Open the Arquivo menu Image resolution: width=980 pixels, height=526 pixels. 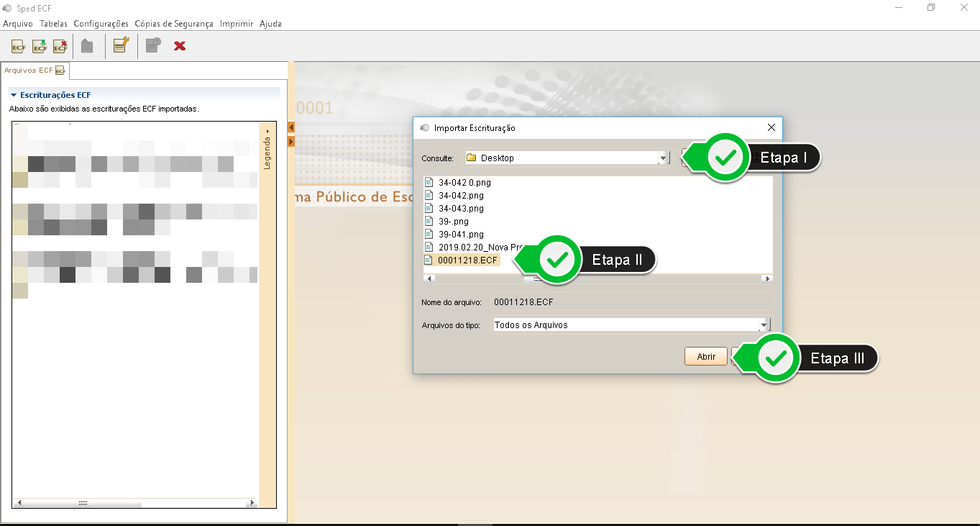18,24
